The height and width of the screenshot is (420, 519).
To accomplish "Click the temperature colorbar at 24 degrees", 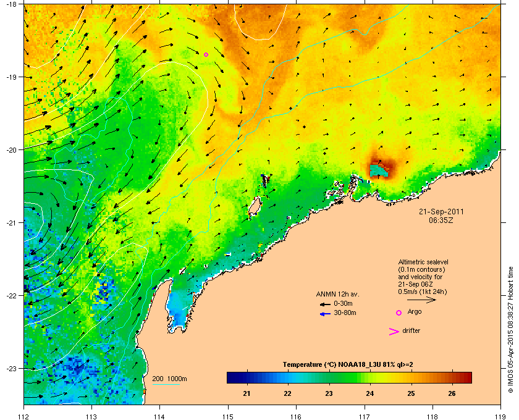I will 370,377.
